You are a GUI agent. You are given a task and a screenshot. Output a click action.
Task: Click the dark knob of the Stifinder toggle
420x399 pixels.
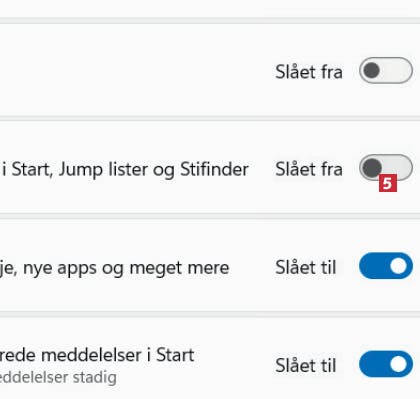[372, 168]
